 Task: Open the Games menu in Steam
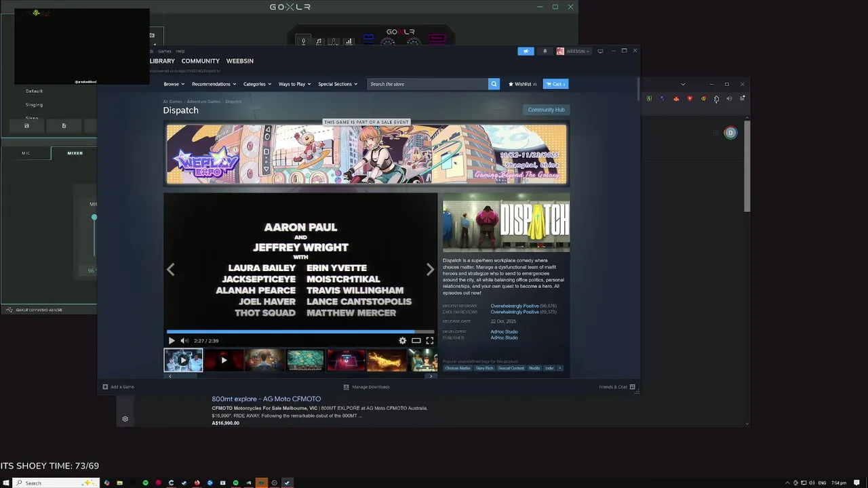pyautogui.click(x=165, y=51)
